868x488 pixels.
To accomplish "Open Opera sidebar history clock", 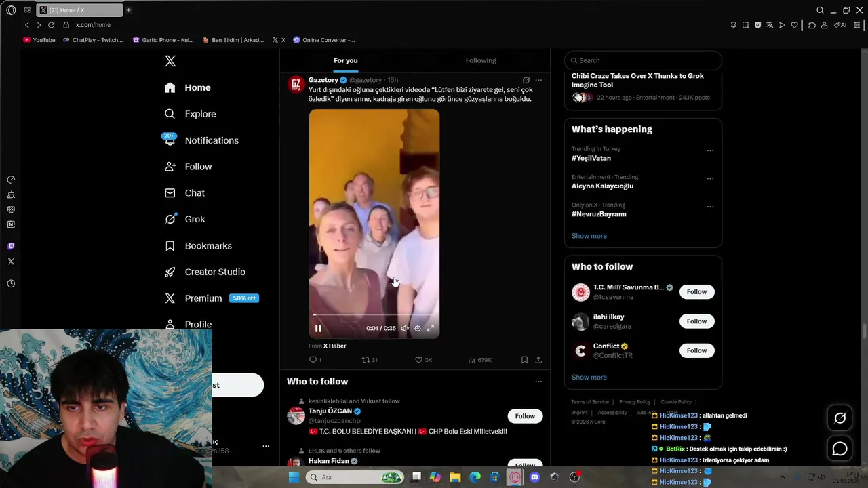I will [x=11, y=284].
